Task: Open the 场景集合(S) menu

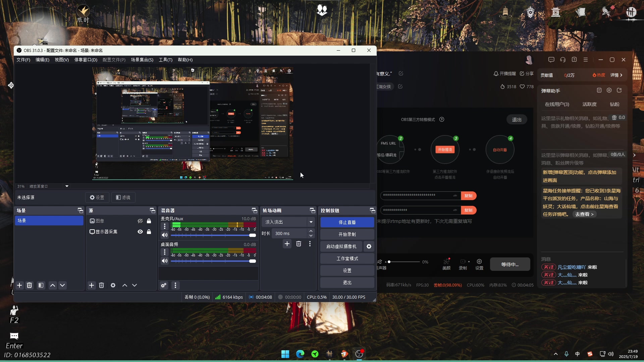Action: [142, 60]
